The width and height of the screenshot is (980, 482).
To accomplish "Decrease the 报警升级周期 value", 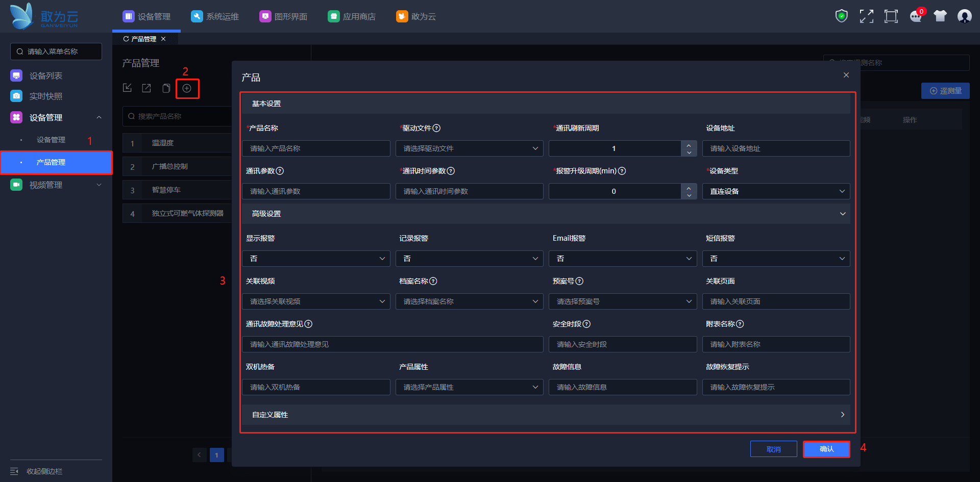I will click(x=689, y=195).
